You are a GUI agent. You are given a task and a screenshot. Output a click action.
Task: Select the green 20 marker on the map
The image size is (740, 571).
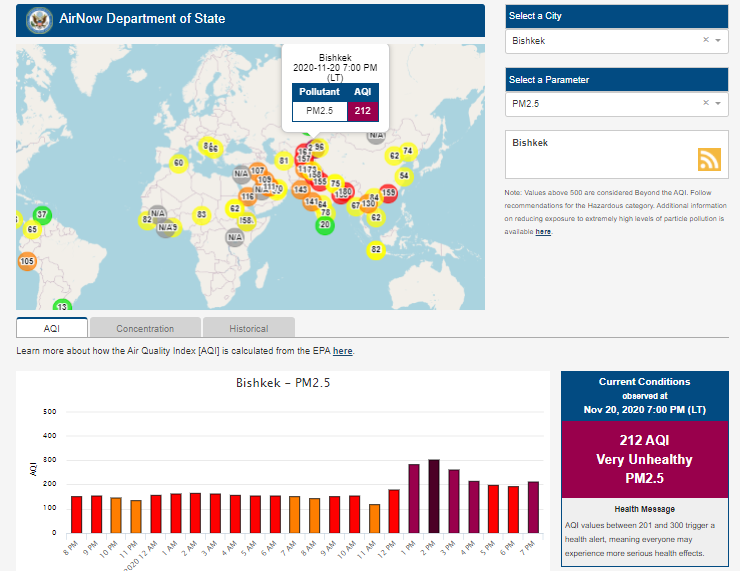[324, 225]
